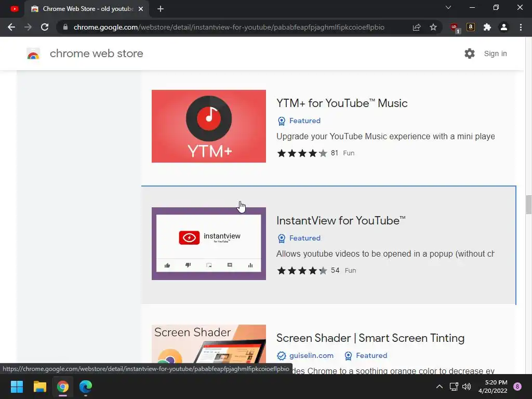The width and height of the screenshot is (532, 399).
Task: Open the InstantView extension thumbnail
Action: point(209,244)
